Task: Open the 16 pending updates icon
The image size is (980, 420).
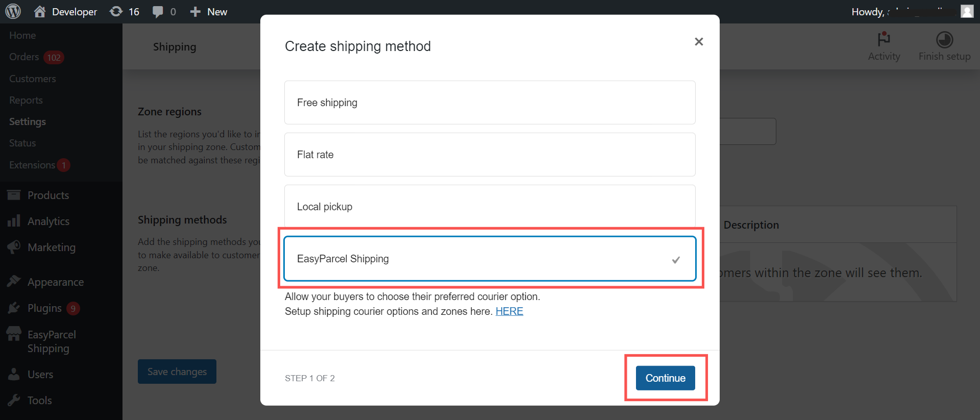Action: (116, 11)
